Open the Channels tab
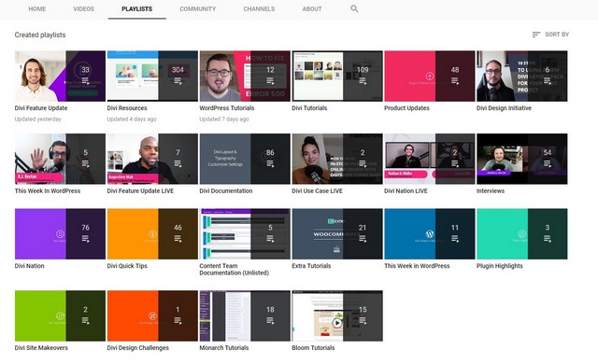 (259, 8)
